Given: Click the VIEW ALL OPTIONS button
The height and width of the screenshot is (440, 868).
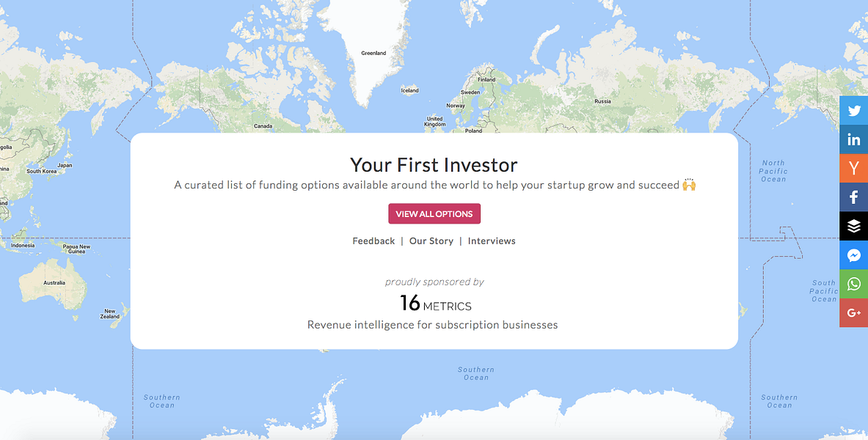Looking at the screenshot, I should click(x=434, y=213).
